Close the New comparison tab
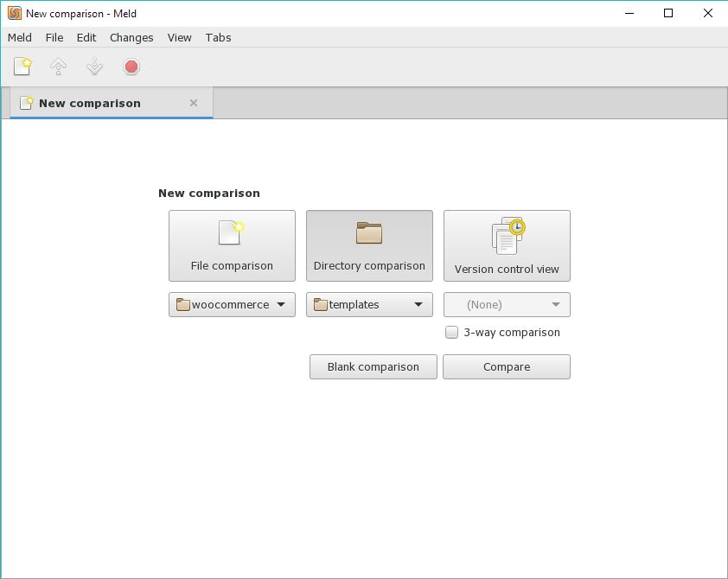Screen dimensions: 728x579 pyautogui.click(x=194, y=103)
